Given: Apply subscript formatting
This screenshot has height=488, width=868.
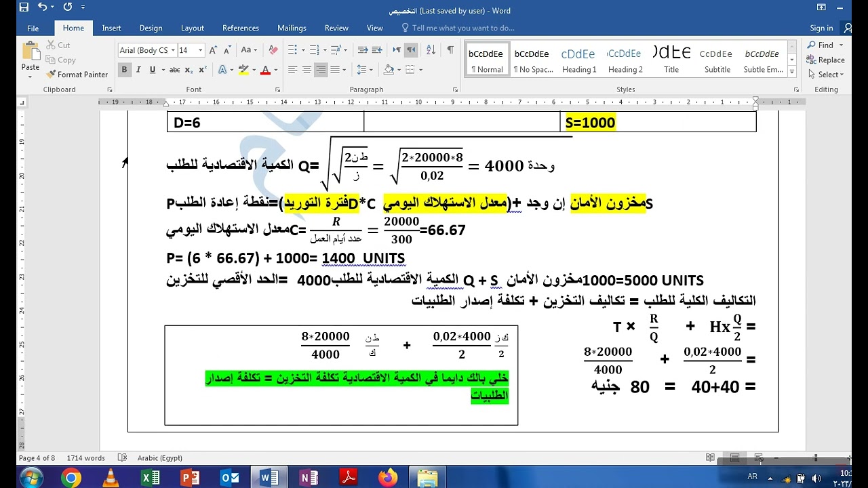Looking at the screenshot, I should coord(189,70).
